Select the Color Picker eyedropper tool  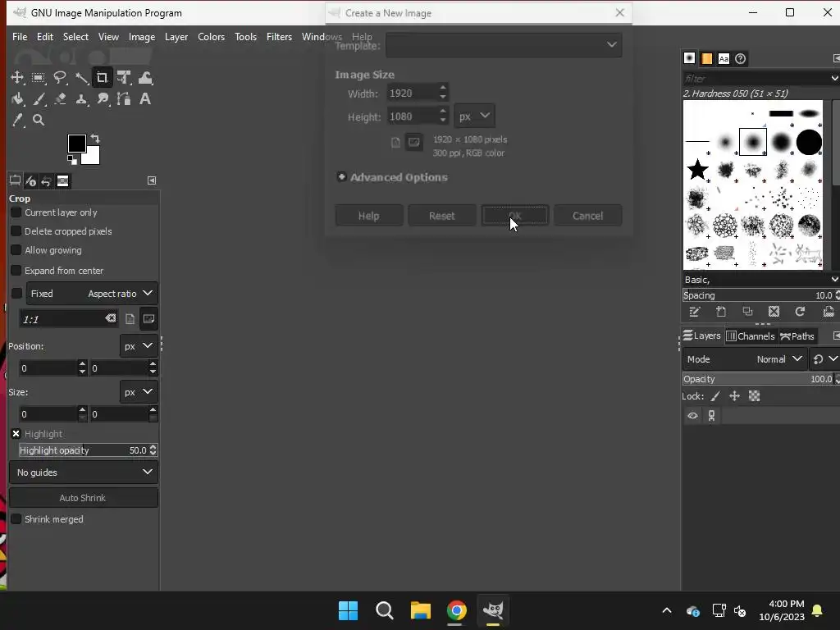[x=17, y=120]
